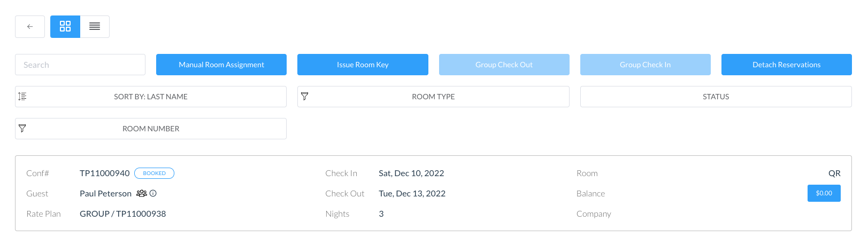This screenshot has height=245, width=868.
Task: Switch to grid card view
Action: pyautogui.click(x=65, y=27)
